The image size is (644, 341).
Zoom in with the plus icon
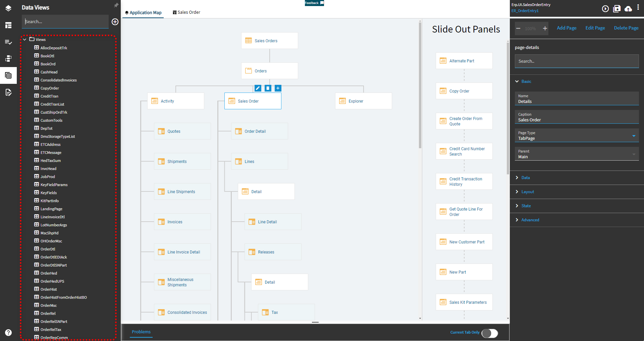(545, 29)
